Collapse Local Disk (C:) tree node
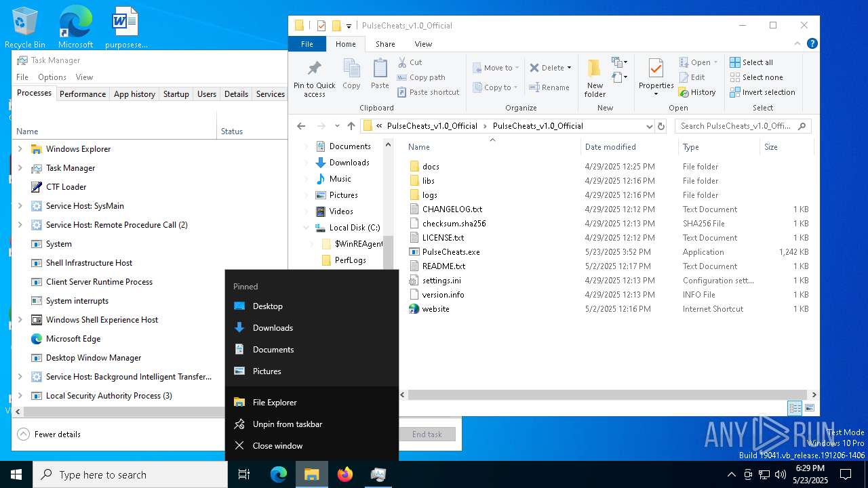 (x=307, y=228)
